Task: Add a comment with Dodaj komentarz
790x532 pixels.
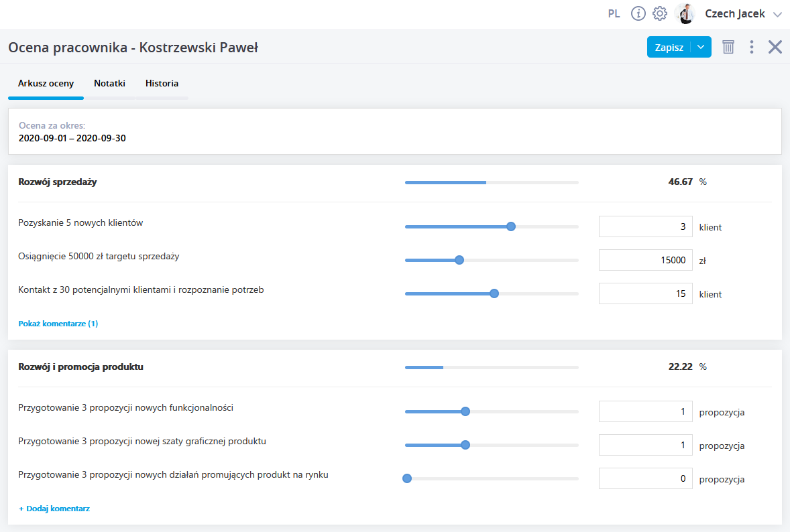Action: coord(54,509)
